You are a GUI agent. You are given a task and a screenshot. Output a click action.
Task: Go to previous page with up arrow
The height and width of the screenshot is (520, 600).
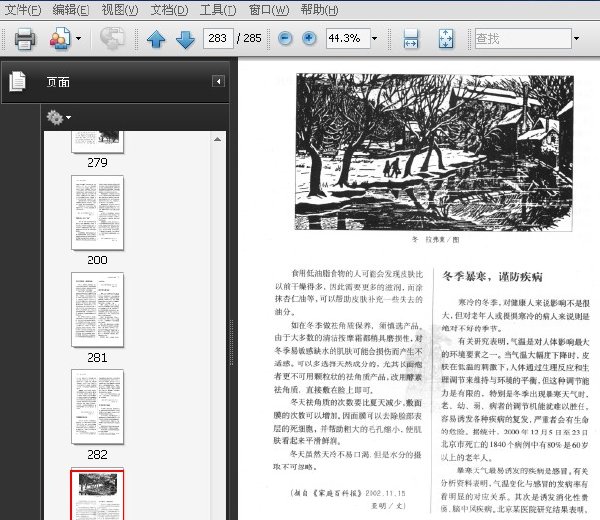tap(156, 39)
